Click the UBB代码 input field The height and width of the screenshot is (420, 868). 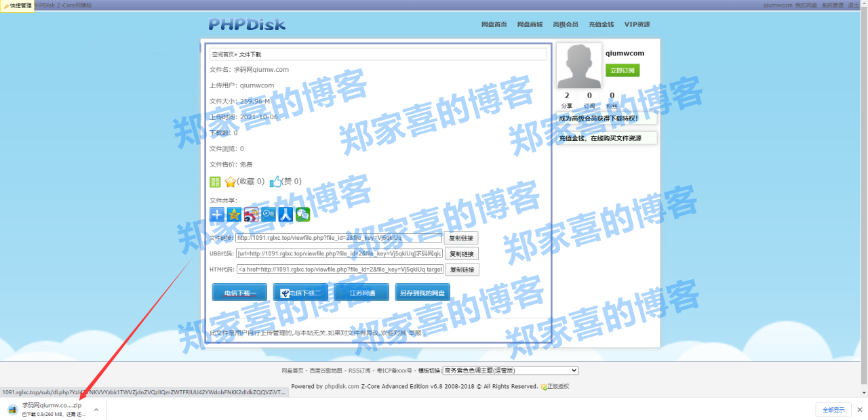[339, 253]
